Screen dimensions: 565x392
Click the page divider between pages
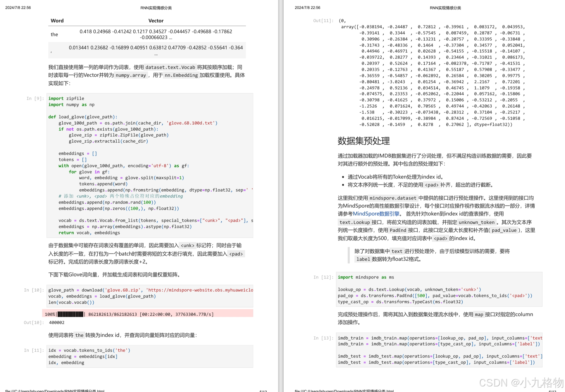[280, 196]
